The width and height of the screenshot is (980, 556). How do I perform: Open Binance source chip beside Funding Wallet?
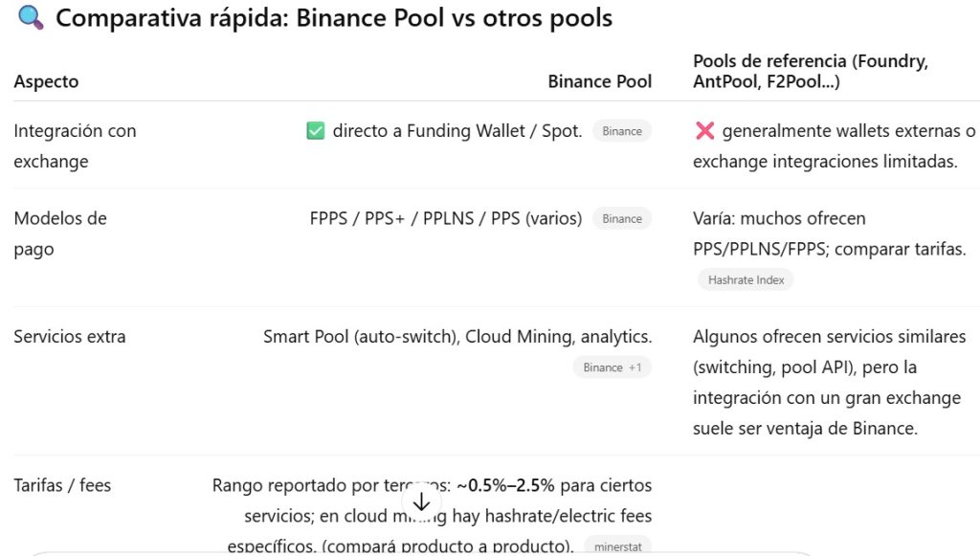(x=622, y=131)
